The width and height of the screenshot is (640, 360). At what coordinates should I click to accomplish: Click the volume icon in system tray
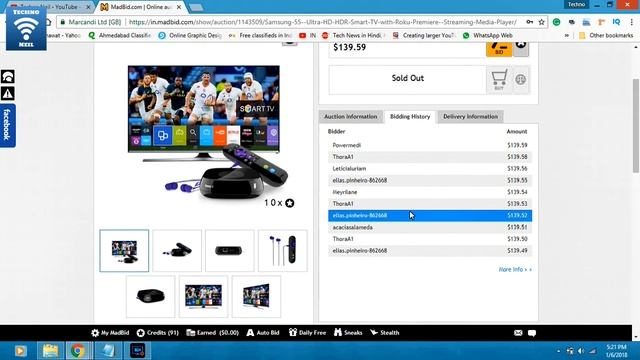(x=581, y=351)
